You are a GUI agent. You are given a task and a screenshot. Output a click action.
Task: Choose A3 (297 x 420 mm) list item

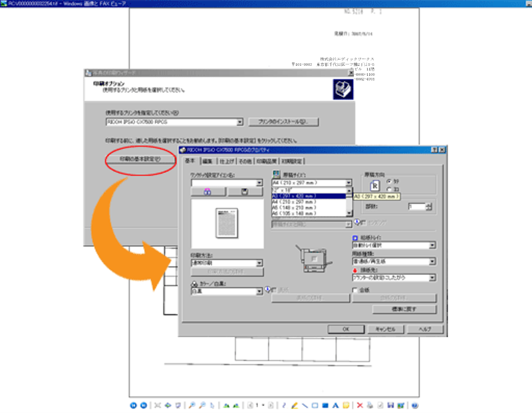(309, 196)
